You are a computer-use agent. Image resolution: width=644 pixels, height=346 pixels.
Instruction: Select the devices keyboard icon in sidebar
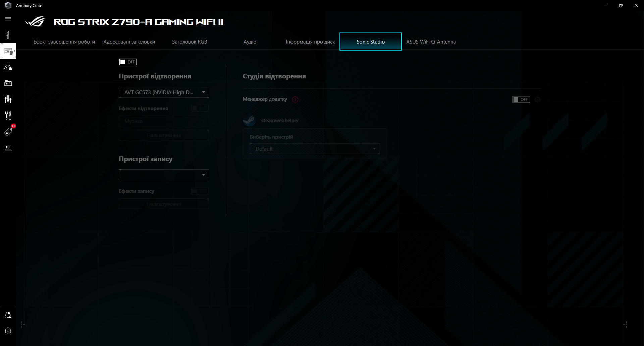click(8, 51)
